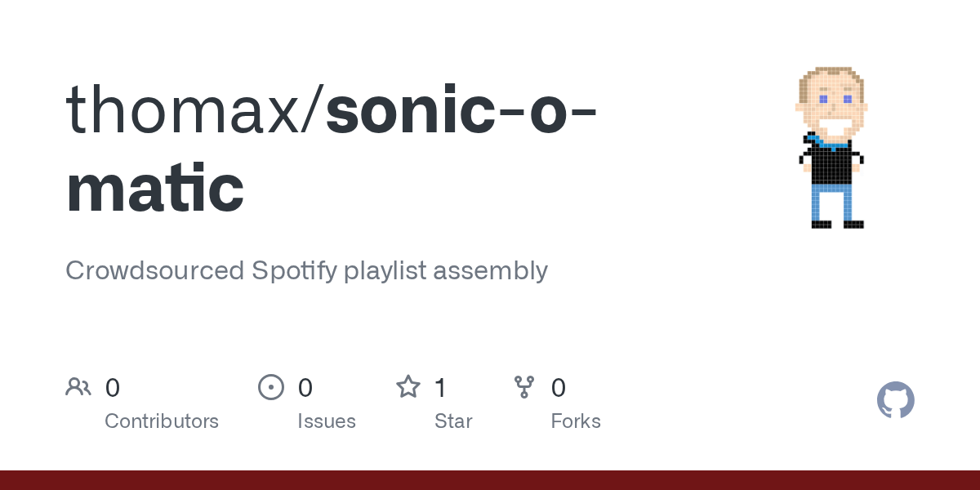This screenshot has width=980, height=490.
Task: Click the GitHub octocat logo
Action: 895,400
